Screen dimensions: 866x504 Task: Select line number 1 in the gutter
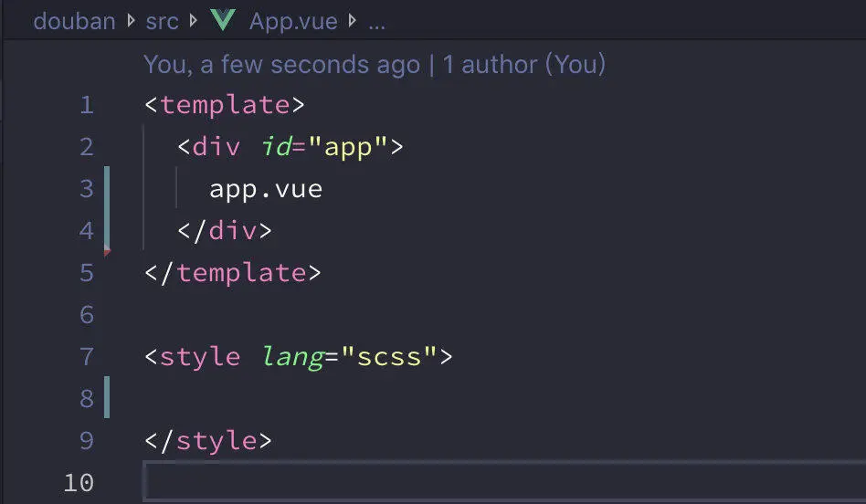click(87, 105)
